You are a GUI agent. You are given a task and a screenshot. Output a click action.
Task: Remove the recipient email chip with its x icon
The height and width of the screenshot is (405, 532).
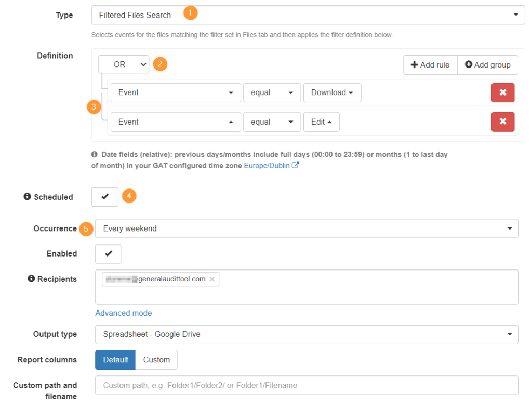pyautogui.click(x=212, y=279)
